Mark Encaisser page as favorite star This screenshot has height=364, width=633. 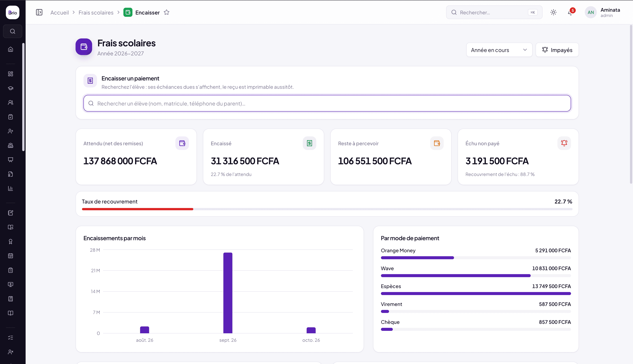[x=166, y=12]
